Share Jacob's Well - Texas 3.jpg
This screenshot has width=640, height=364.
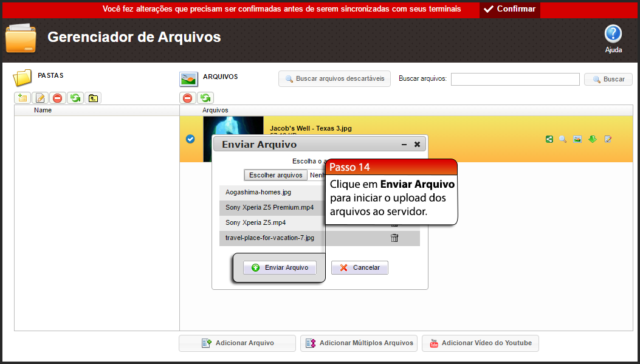(x=549, y=139)
